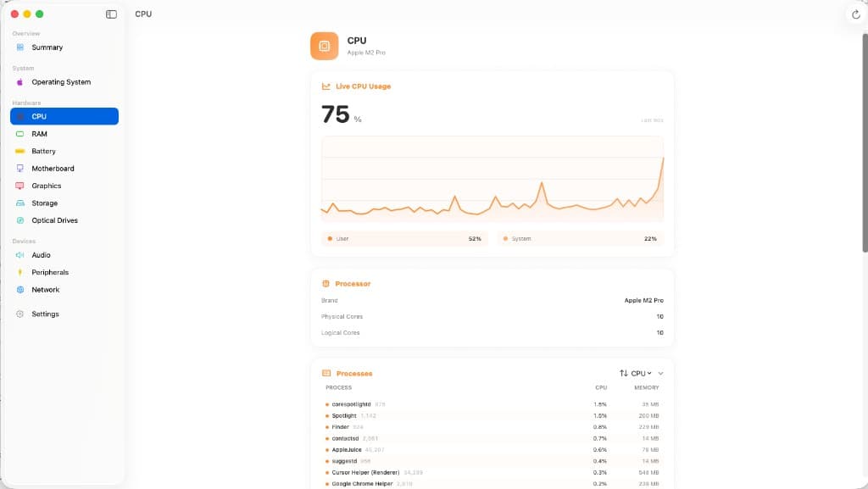Click the vertical scrollbar on the right
This screenshot has width=868, height=489.
click(x=865, y=142)
